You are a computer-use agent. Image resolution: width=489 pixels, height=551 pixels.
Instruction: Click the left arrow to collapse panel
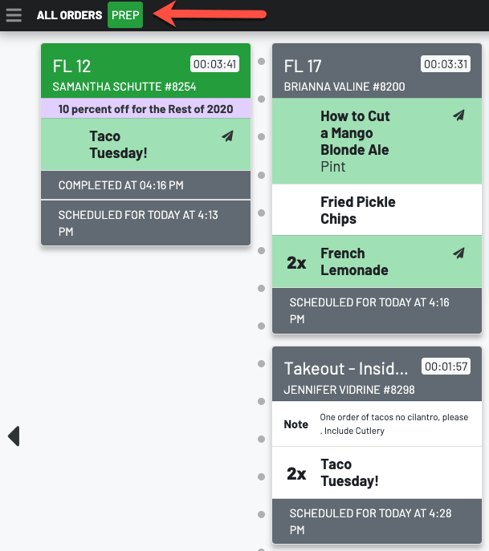point(14,436)
